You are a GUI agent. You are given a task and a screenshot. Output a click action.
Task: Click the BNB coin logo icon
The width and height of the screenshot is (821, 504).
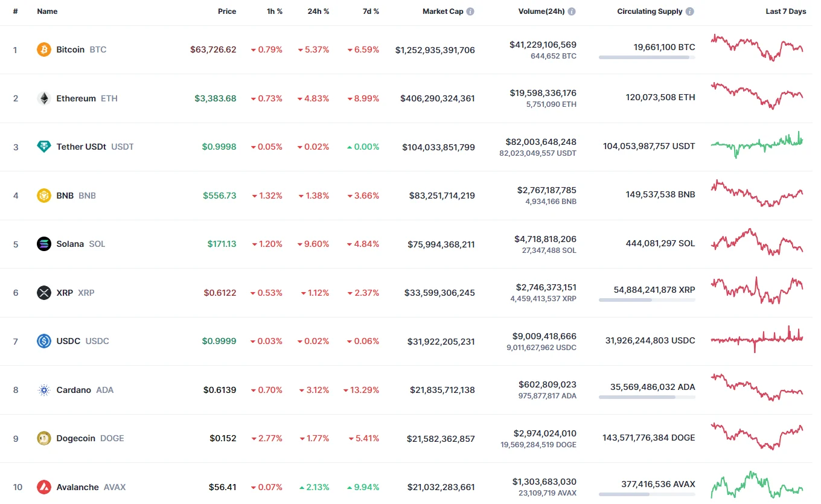44,196
